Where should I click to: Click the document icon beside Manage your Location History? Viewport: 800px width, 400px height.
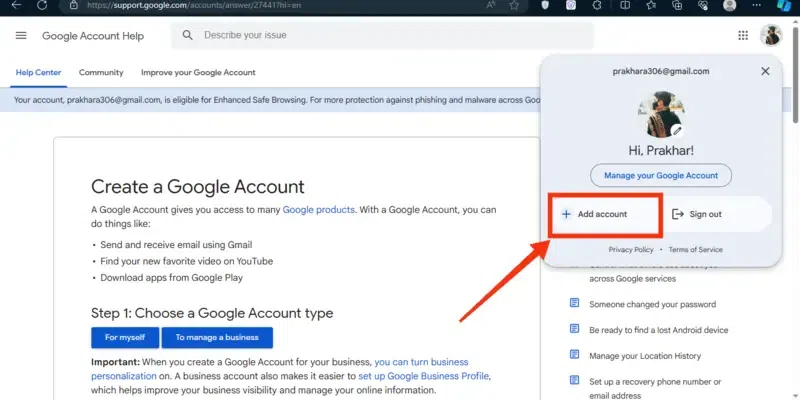pyautogui.click(x=574, y=355)
